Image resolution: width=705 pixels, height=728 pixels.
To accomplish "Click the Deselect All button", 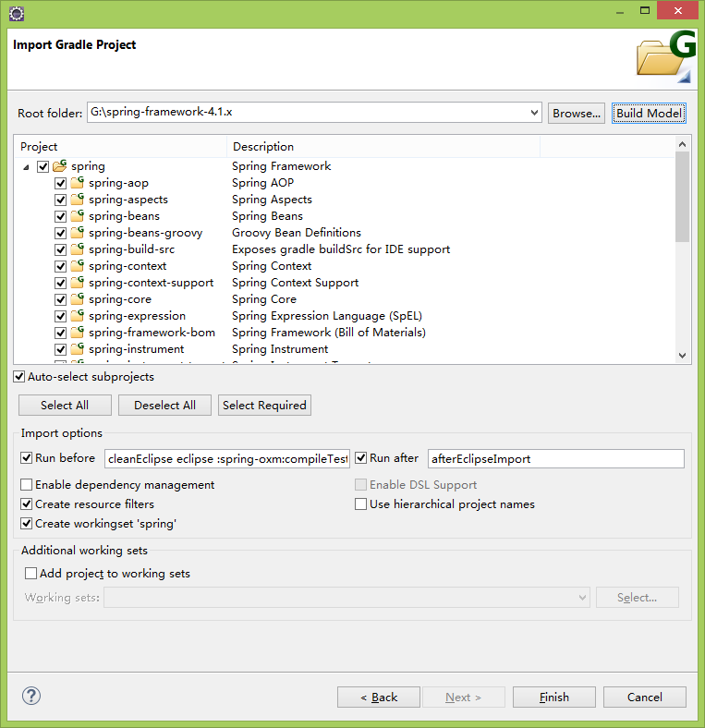I will [164, 406].
